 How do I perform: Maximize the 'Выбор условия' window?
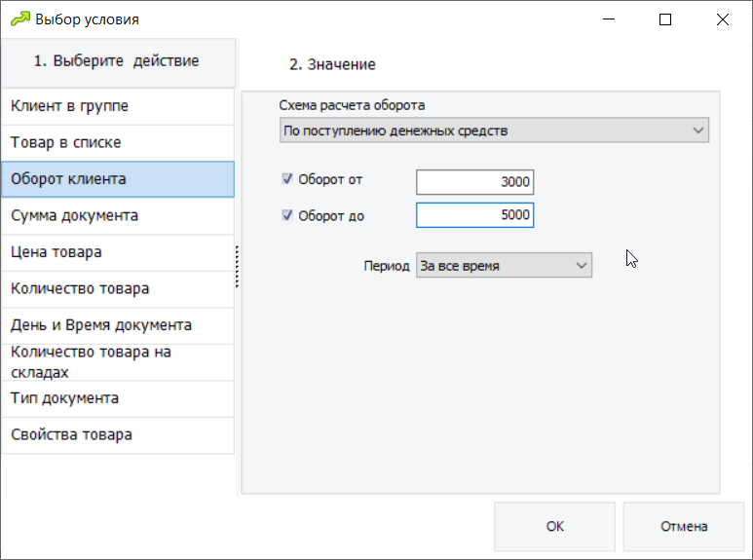665,19
